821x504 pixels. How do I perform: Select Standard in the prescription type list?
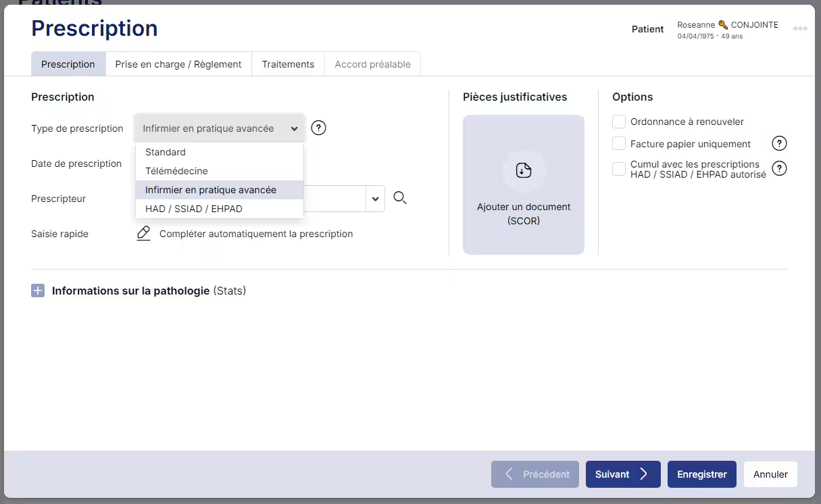(x=166, y=152)
